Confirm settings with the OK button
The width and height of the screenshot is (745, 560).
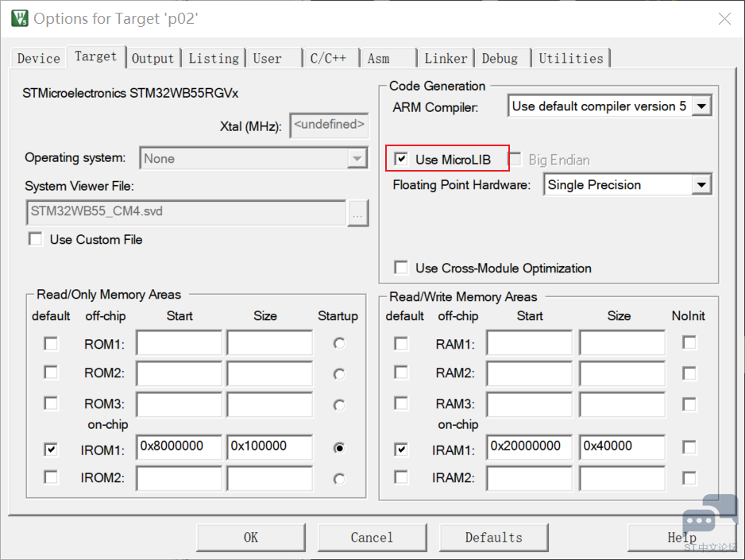tap(251, 538)
